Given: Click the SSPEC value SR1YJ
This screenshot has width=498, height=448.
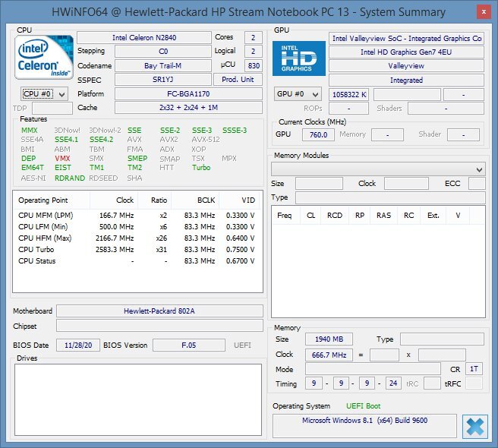Looking at the screenshot, I should point(163,80).
